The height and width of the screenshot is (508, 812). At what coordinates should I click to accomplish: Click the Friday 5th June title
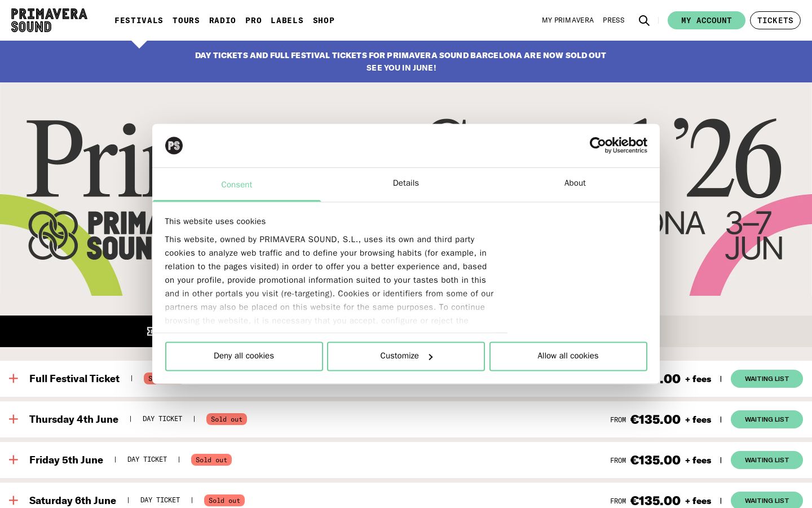point(66,460)
